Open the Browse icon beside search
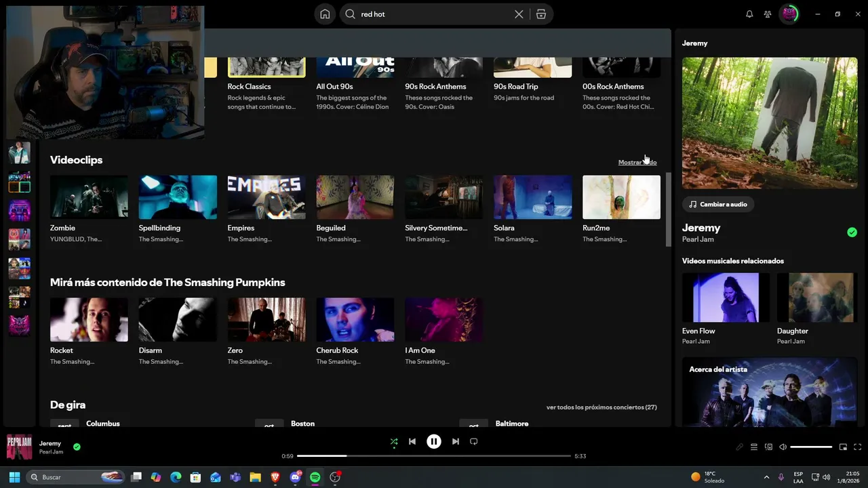Screen dimensions: 868x488 [x=540, y=14]
